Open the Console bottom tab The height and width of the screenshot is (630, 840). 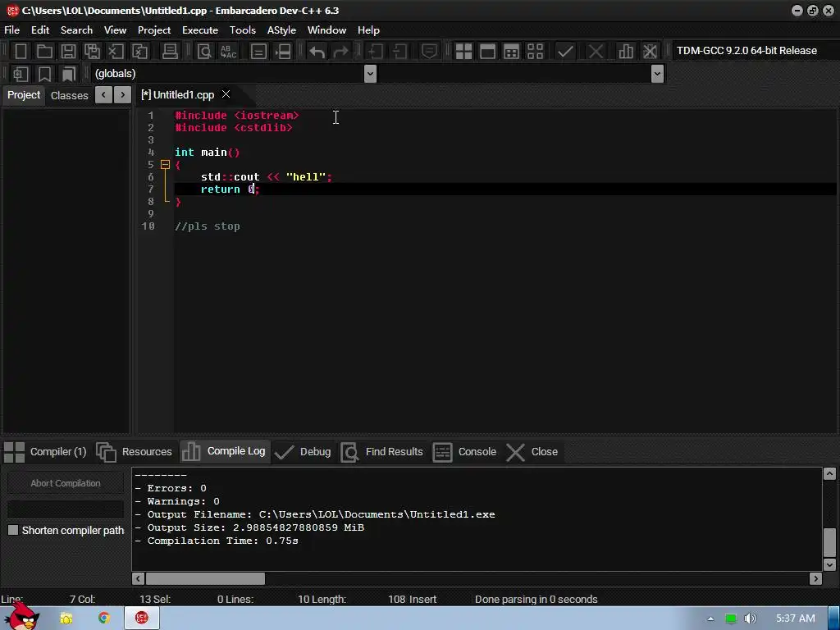point(465,452)
